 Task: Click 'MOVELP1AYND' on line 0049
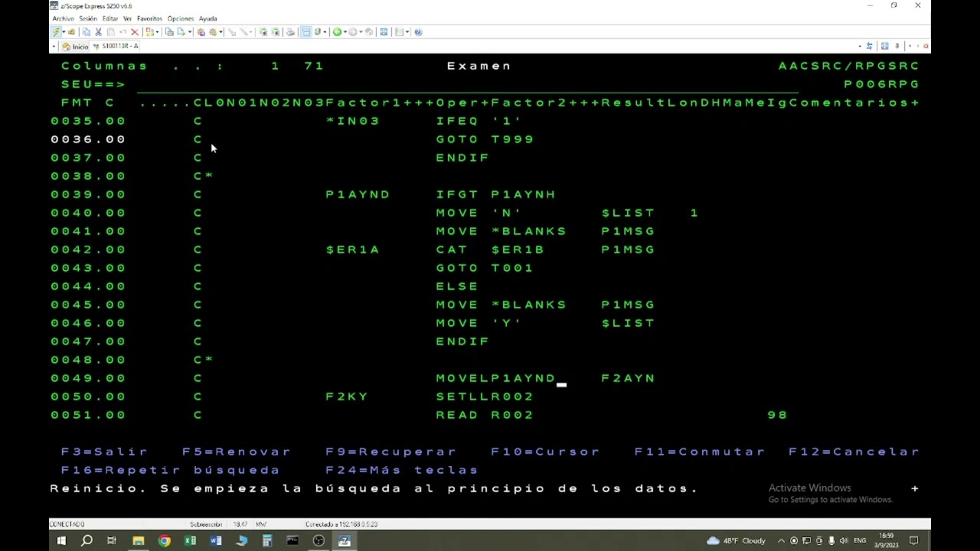pos(496,378)
